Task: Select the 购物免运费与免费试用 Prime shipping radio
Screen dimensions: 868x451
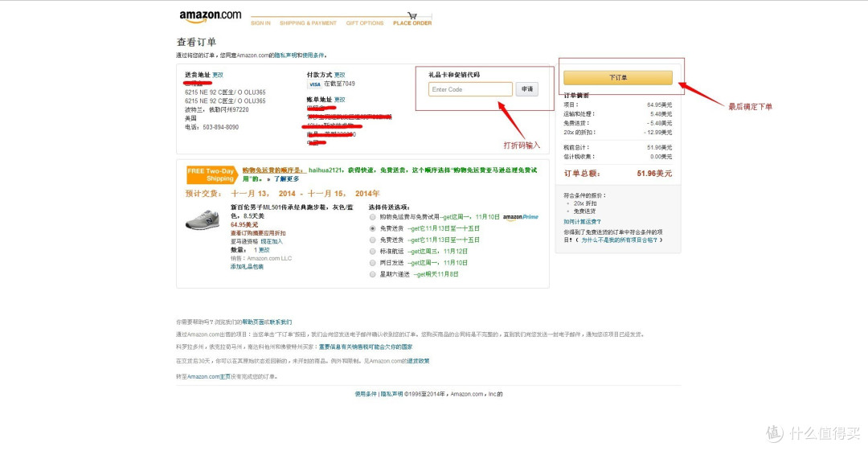Action: click(373, 217)
